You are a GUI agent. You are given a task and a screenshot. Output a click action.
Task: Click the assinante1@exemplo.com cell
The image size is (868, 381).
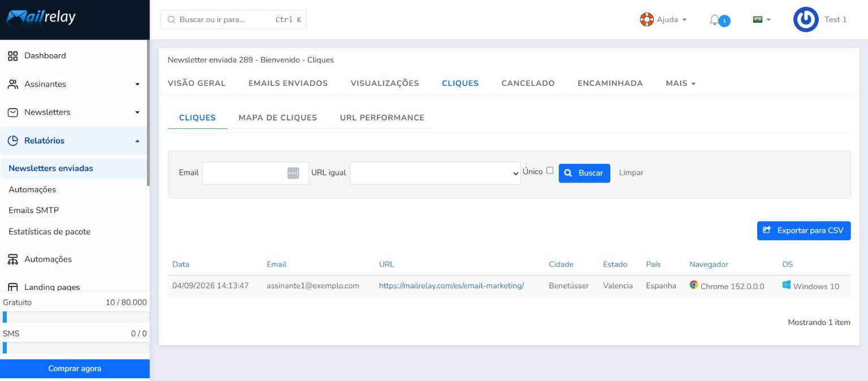tap(313, 285)
